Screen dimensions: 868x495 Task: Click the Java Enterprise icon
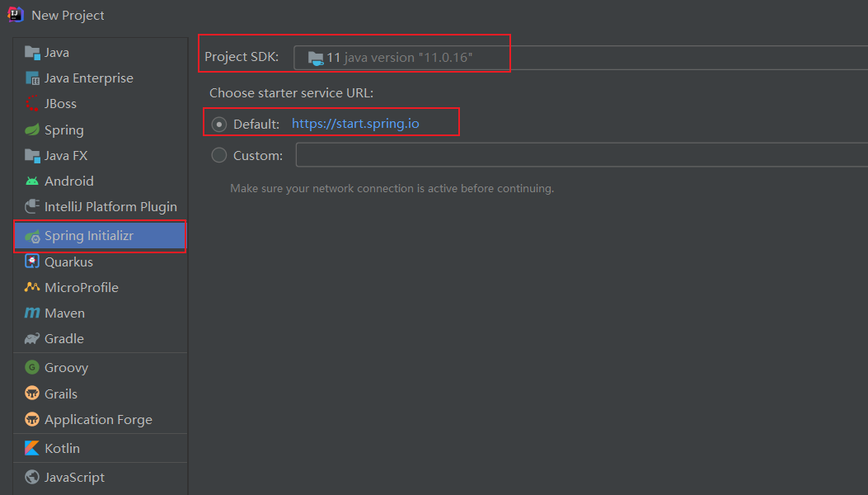pos(32,78)
